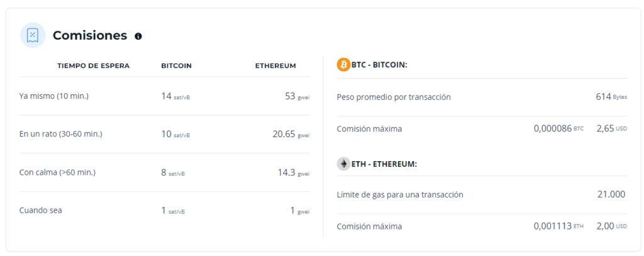
Task: Click the Comisiones receipt percent icon
Action: [x=33, y=35]
